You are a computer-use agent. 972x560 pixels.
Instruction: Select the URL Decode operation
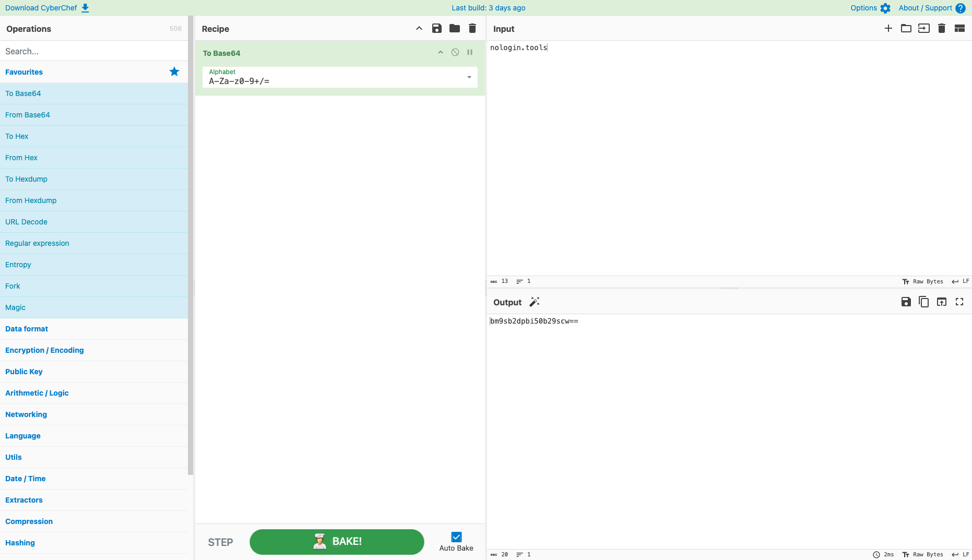94,222
